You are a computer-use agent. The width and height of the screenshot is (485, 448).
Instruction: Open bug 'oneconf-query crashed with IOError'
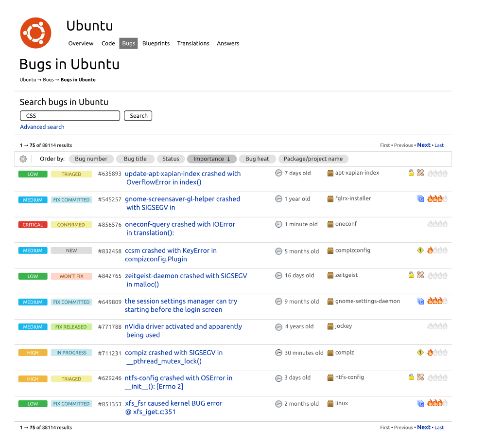click(x=180, y=224)
